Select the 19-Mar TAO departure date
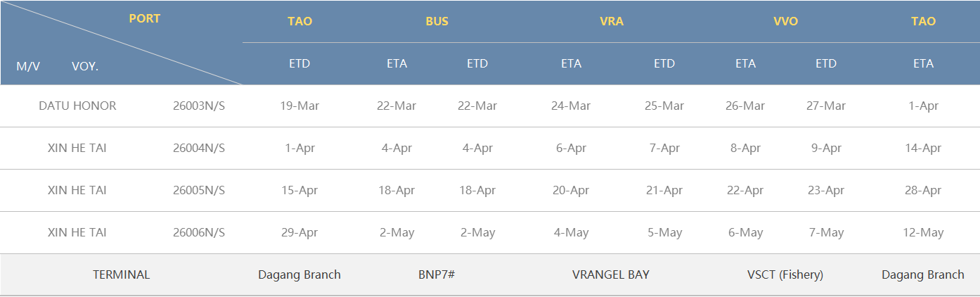This screenshot has height=297, width=980. [299, 106]
